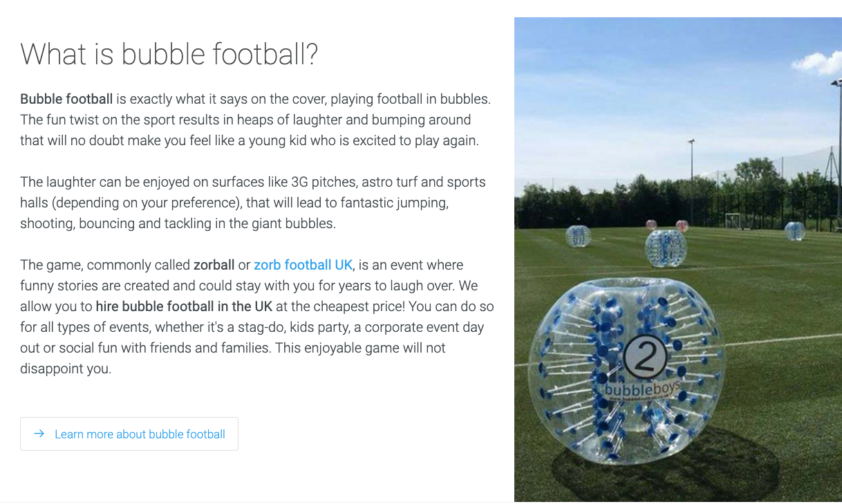This screenshot has width=842, height=504.
Task: Click the white cloud in the photo's sky
Action: tap(818, 62)
